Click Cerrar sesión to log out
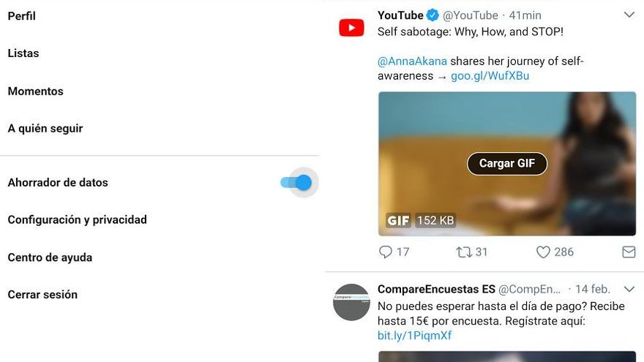 [x=42, y=295]
